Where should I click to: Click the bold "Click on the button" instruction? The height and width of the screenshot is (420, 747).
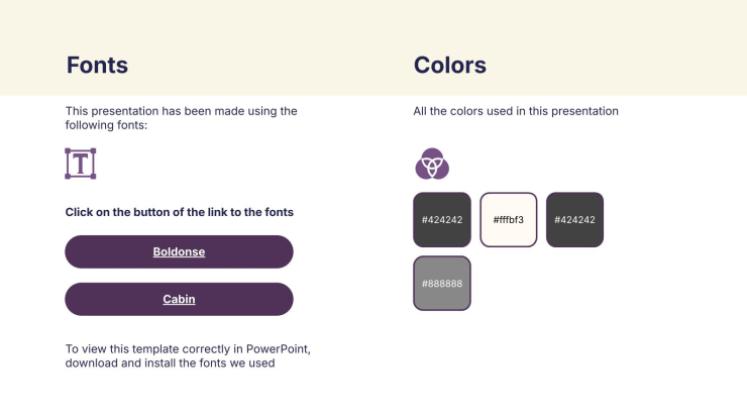[x=179, y=212]
